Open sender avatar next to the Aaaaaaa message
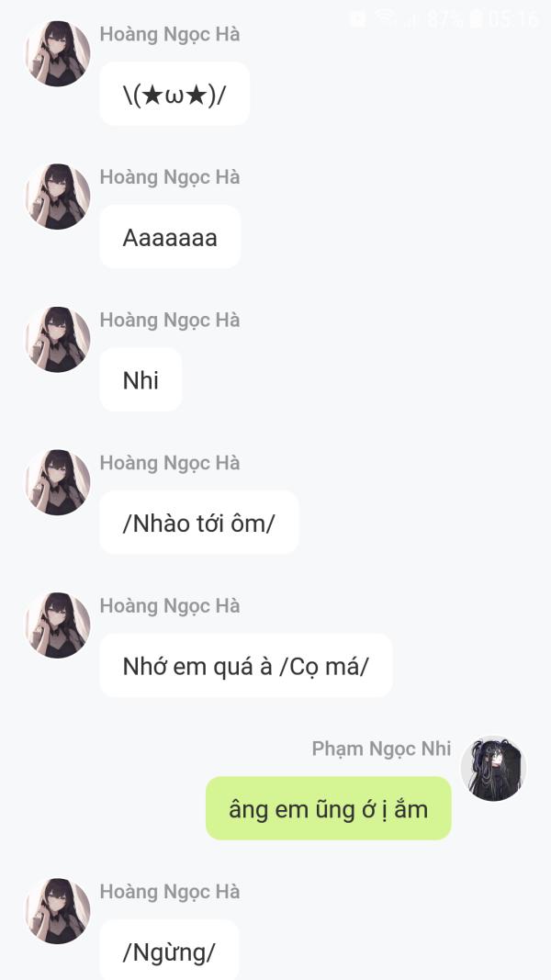 tap(57, 197)
